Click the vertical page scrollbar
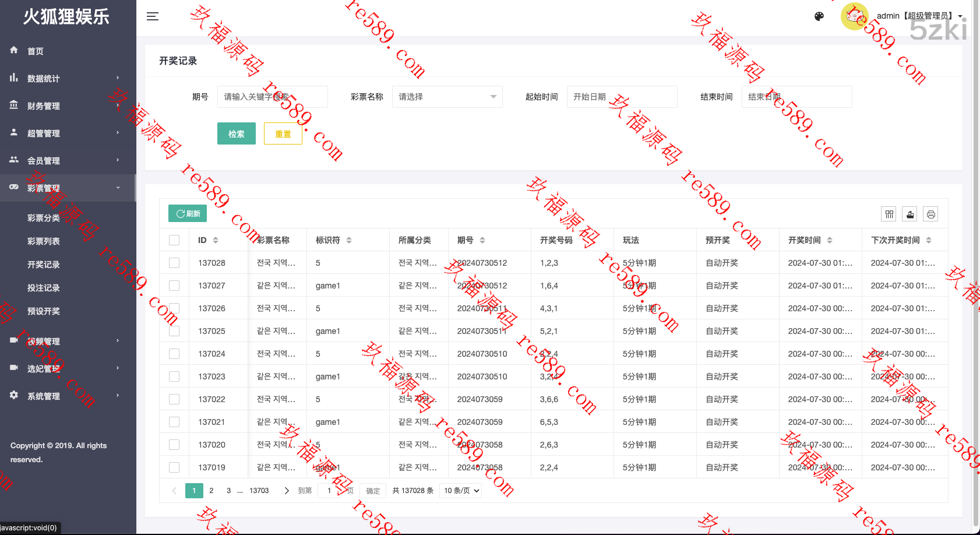This screenshot has height=535, width=980. point(976,262)
